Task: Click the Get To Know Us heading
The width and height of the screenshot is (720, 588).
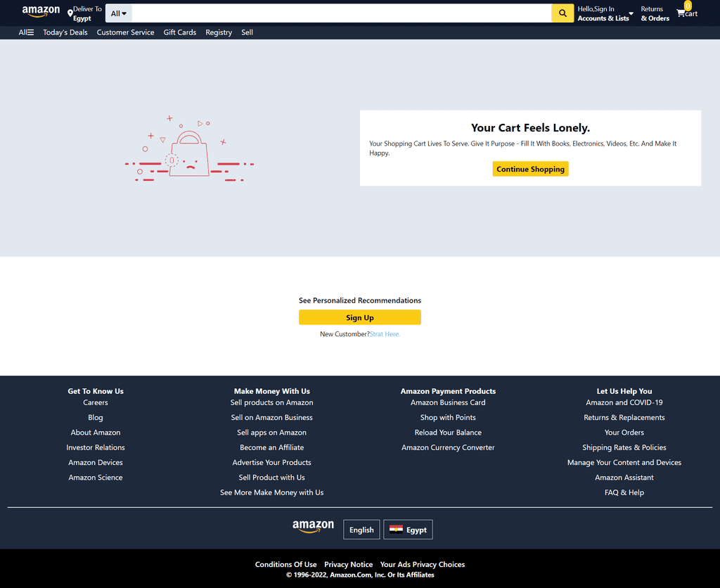Action: pos(96,391)
